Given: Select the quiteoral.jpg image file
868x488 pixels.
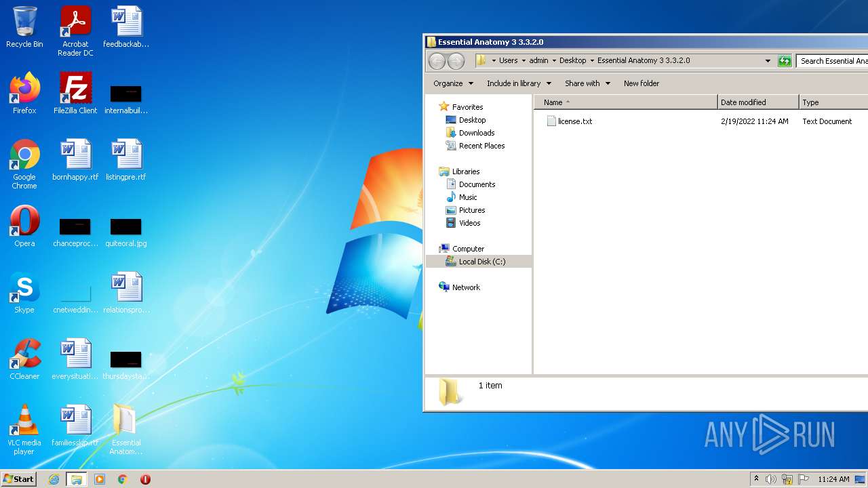Looking at the screenshot, I should [x=126, y=232].
